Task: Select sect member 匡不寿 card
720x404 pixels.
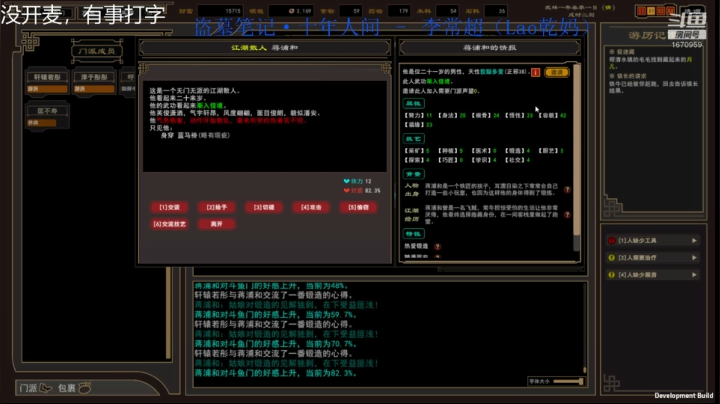Action: (x=47, y=117)
